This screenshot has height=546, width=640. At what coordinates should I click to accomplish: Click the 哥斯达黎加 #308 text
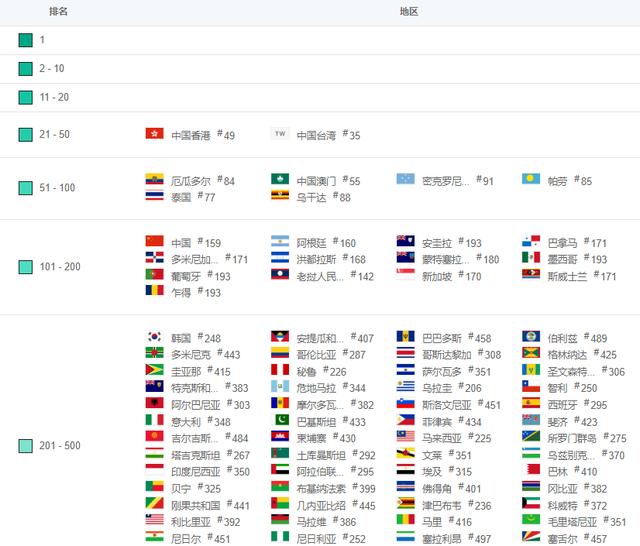462,355
